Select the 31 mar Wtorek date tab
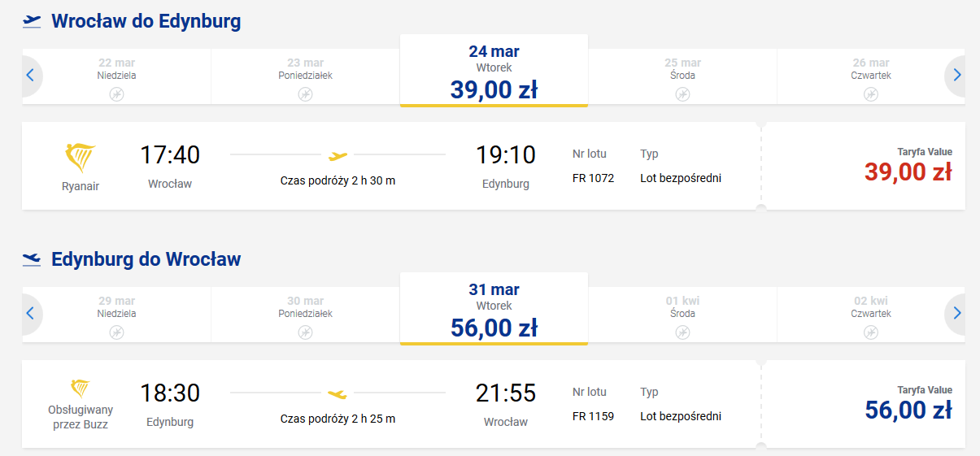Screen dimensions: 980x456 click(x=494, y=309)
